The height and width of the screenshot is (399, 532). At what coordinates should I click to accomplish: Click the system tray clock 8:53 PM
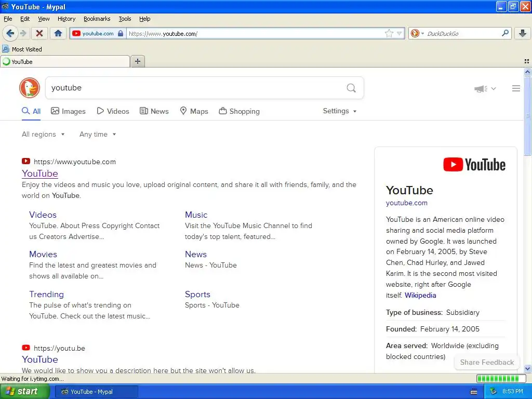[512, 392]
